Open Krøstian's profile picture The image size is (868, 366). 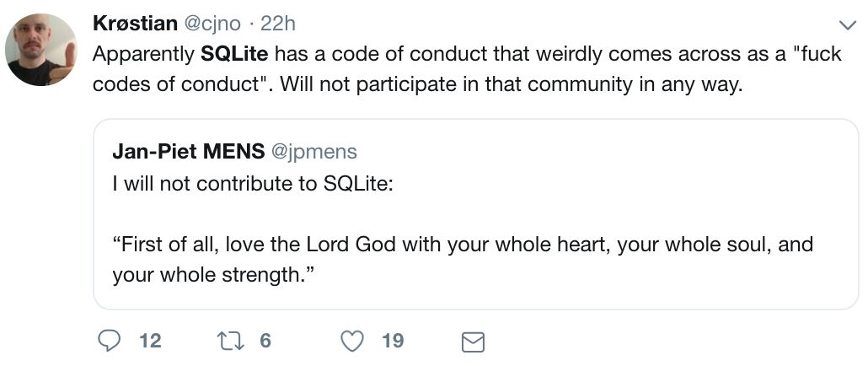pos(41,50)
